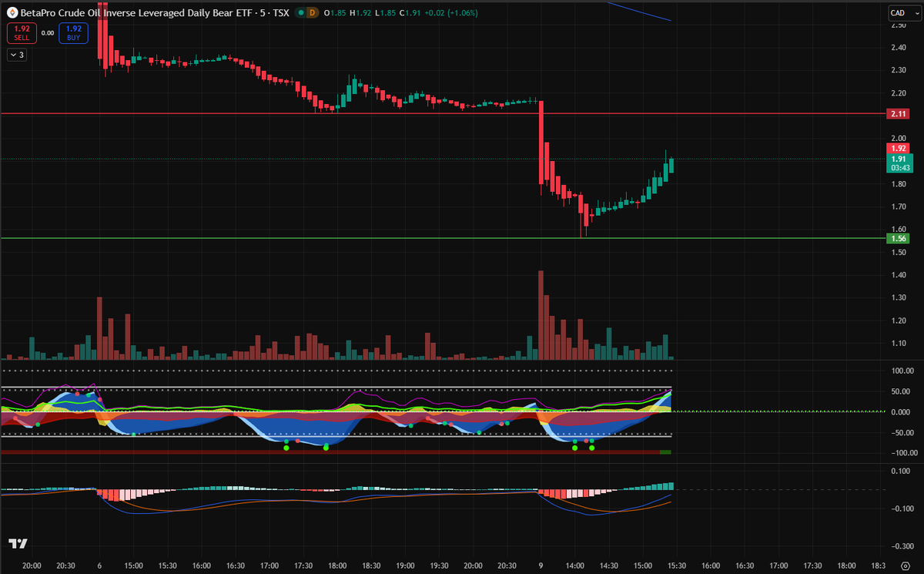
Task: Click the TradingView logo
Action: [x=18, y=543]
